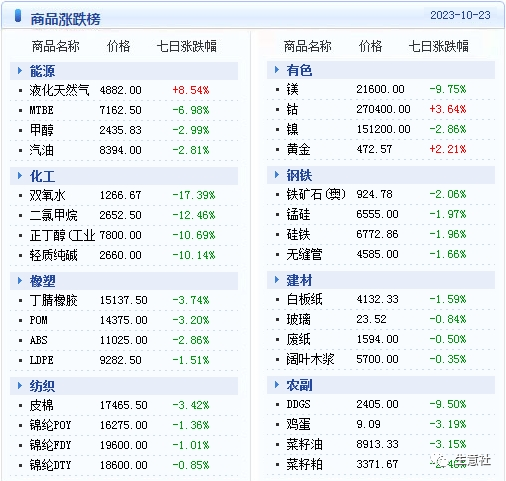Select the MTBE commodity name

(41, 110)
